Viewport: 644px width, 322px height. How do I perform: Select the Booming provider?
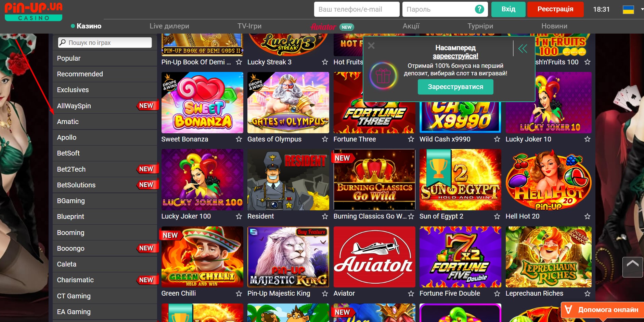[105, 233]
